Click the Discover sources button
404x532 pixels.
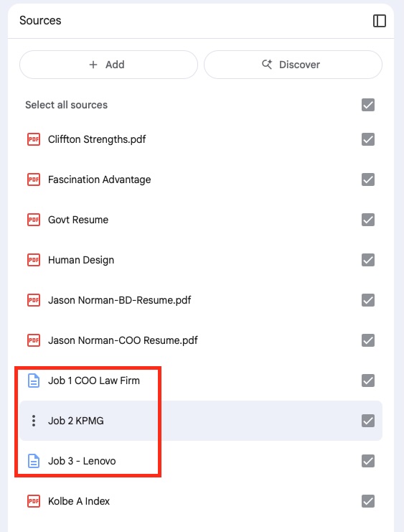[293, 65]
